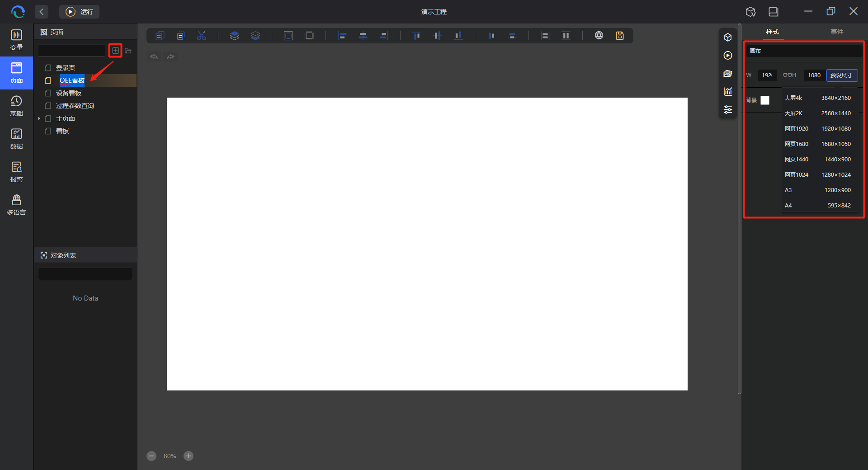Click the 运行 run button

(80, 12)
